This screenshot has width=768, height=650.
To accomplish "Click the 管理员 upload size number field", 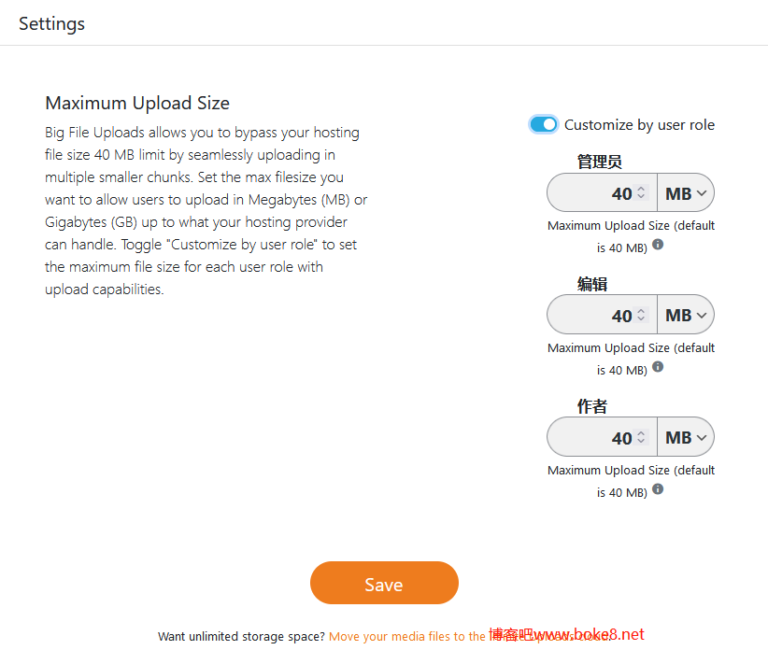I will tap(595, 193).
